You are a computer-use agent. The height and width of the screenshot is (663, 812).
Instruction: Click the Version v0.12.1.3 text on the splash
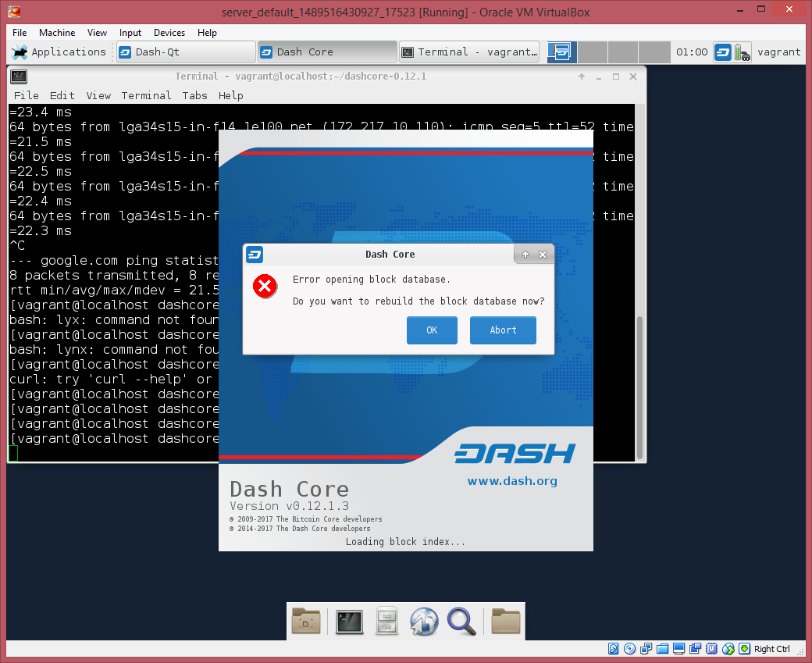point(290,506)
